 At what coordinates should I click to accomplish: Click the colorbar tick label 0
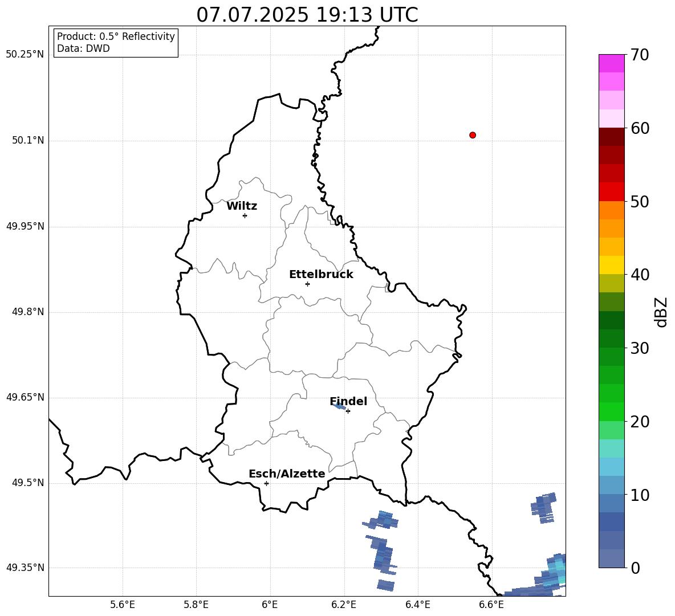635,568
